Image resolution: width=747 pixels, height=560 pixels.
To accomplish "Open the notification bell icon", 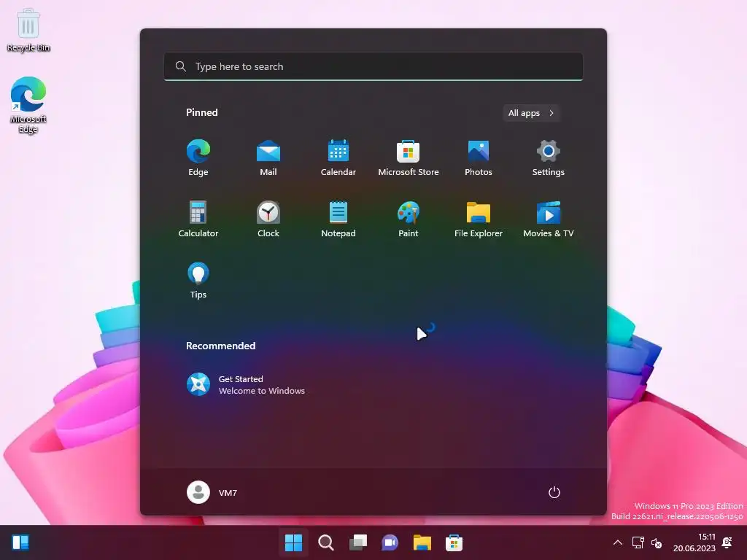I will click(x=727, y=542).
